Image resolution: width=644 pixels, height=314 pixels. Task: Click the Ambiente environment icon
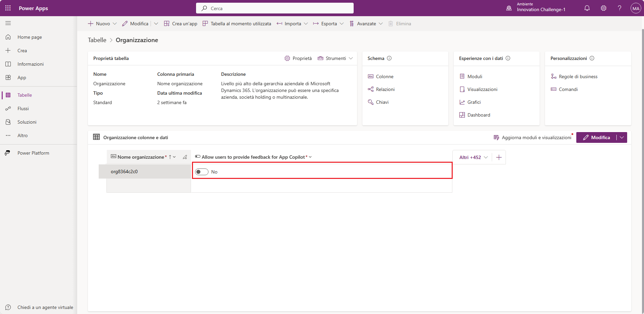[x=509, y=8]
